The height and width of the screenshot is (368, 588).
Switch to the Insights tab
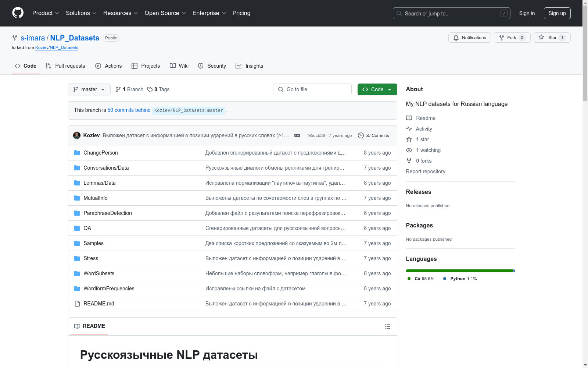(250, 66)
